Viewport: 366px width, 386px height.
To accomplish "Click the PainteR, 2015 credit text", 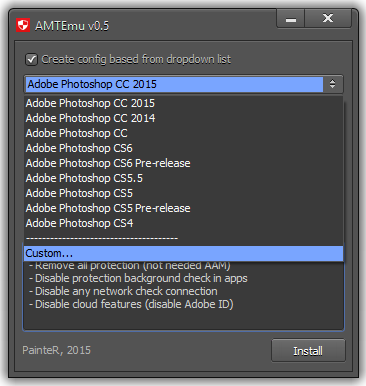I will 56,350.
